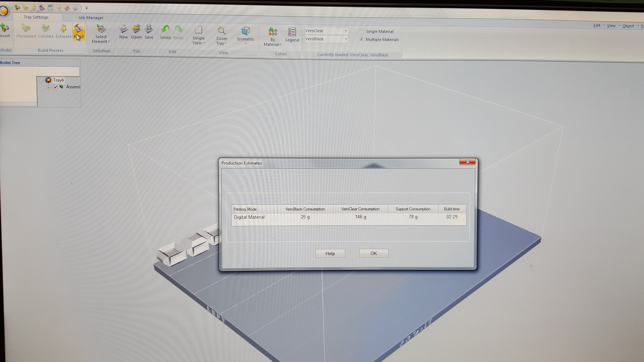
Task: Open the Object menu at top right
Action: pyautogui.click(x=628, y=26)
